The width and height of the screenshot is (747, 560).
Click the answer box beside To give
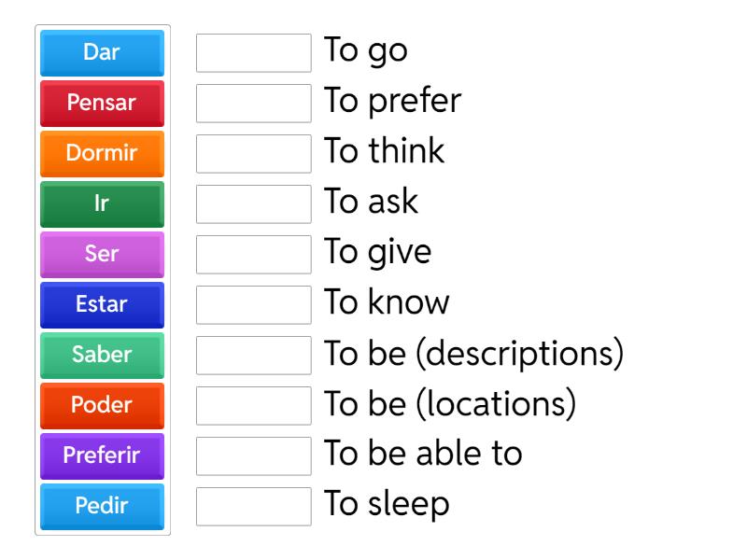pos(253,255)
